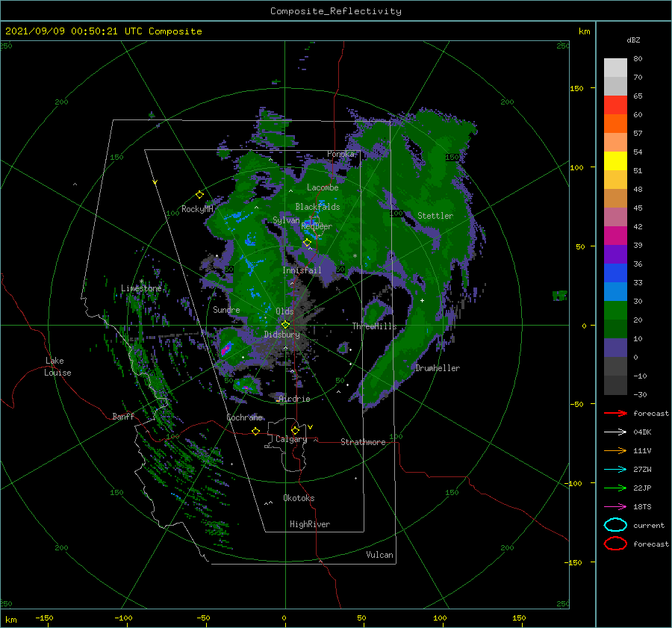
Task: Click the Innisfail city label
Action: (x=302, y=270)
